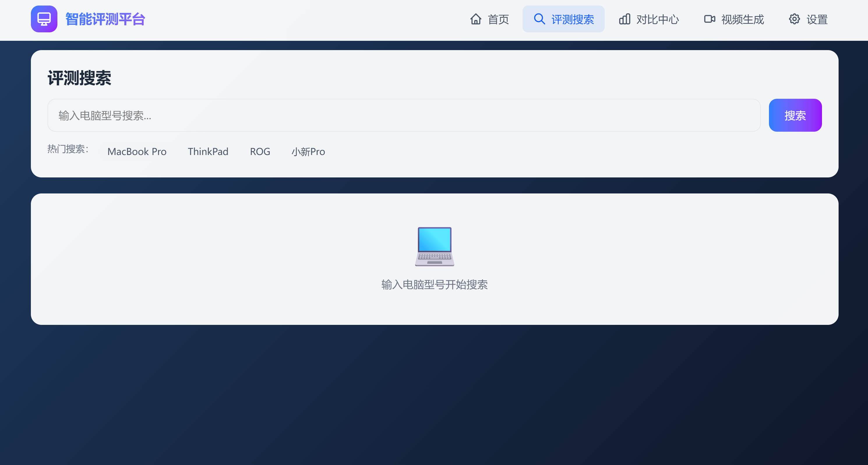868x465 pixels.
Task: Select the 小新Pro hot search
Action: [308, 152]
